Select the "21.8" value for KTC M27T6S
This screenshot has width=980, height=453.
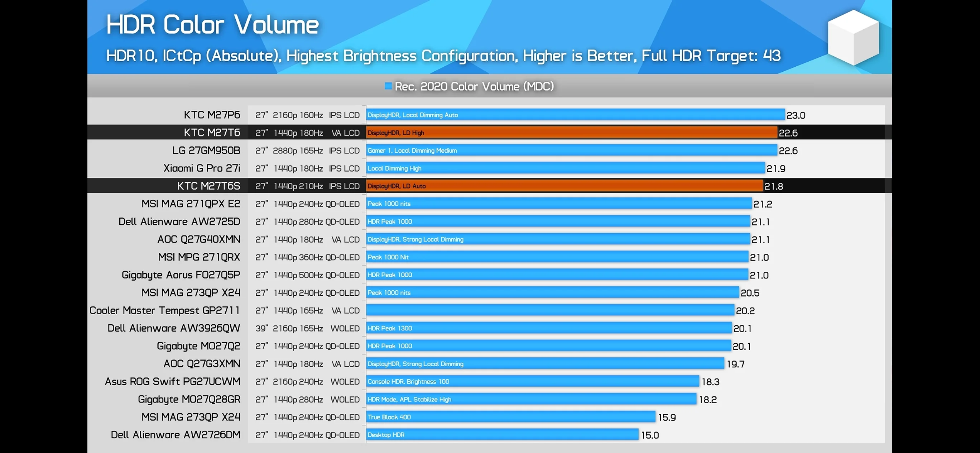point(773,186)
